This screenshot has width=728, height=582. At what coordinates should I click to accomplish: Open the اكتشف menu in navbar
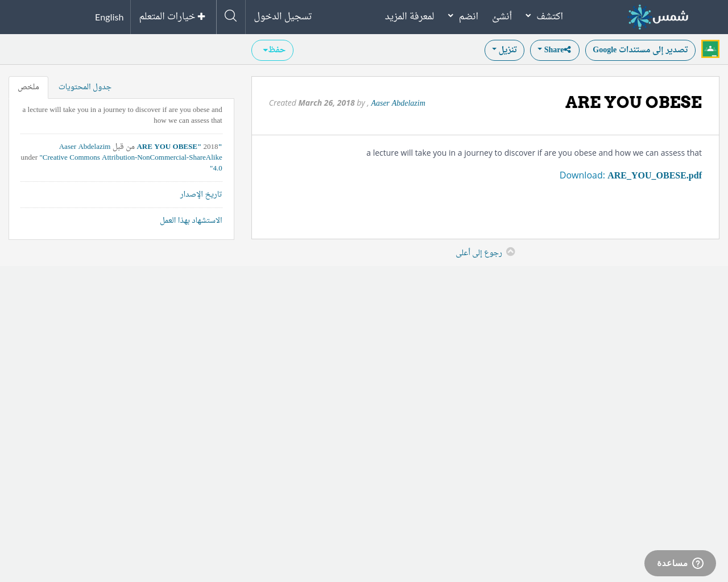point(544,16)
